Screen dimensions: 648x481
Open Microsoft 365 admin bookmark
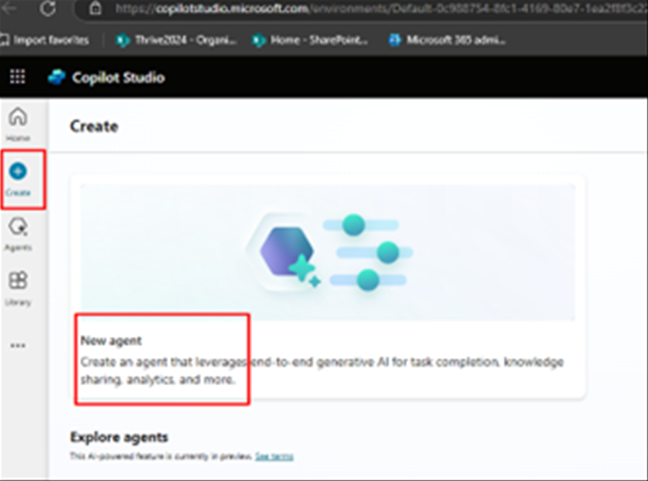click(x=447, y=40)
